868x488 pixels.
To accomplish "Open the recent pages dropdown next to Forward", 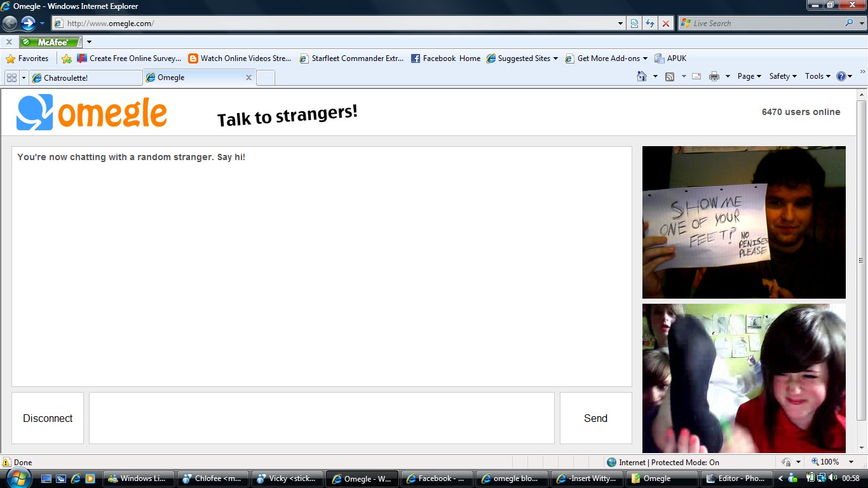I will [43, 24].
